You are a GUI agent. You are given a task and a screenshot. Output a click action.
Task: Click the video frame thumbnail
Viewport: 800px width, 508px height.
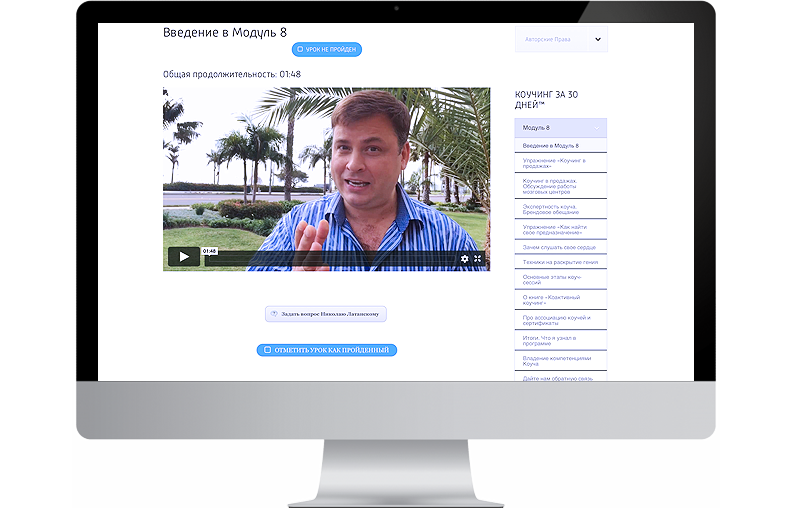(x=326, y=170)
